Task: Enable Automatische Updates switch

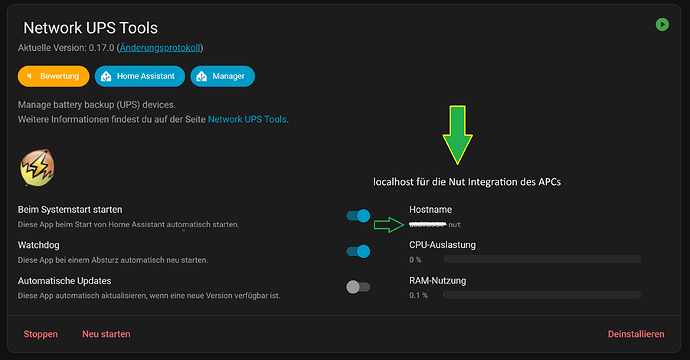Action: pyautogui.click(x=358, y=287)
